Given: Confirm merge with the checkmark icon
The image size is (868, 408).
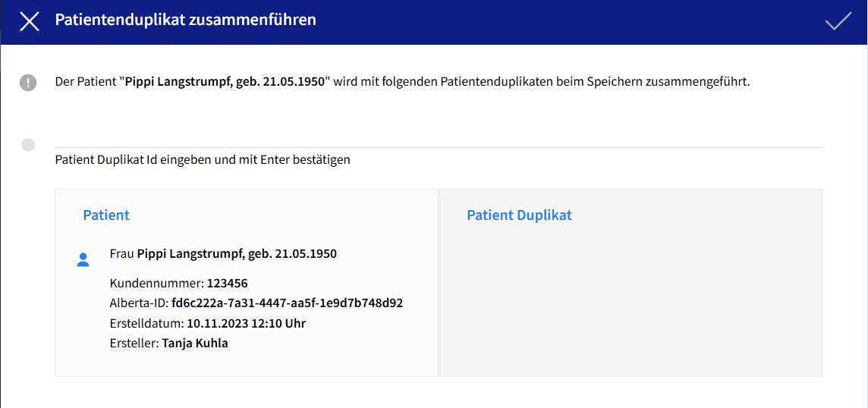Looking at the screenshot, I should pos(838,21).
